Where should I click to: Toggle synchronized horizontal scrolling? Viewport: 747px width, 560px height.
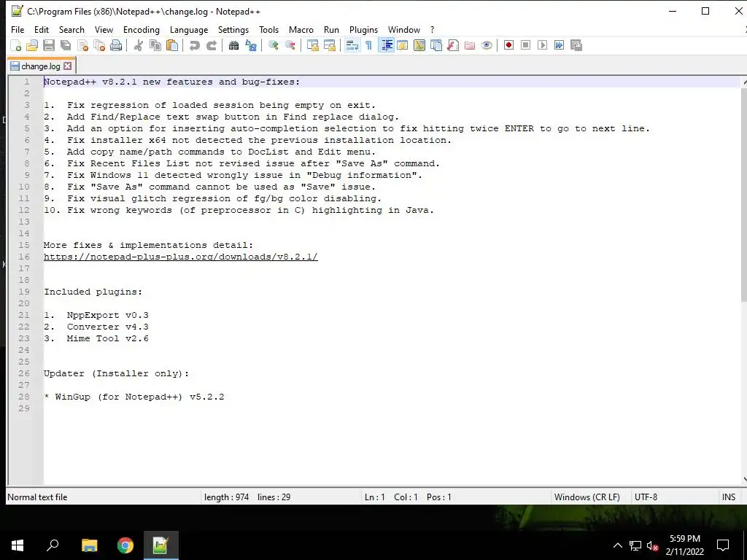click(x=329, y=46)
